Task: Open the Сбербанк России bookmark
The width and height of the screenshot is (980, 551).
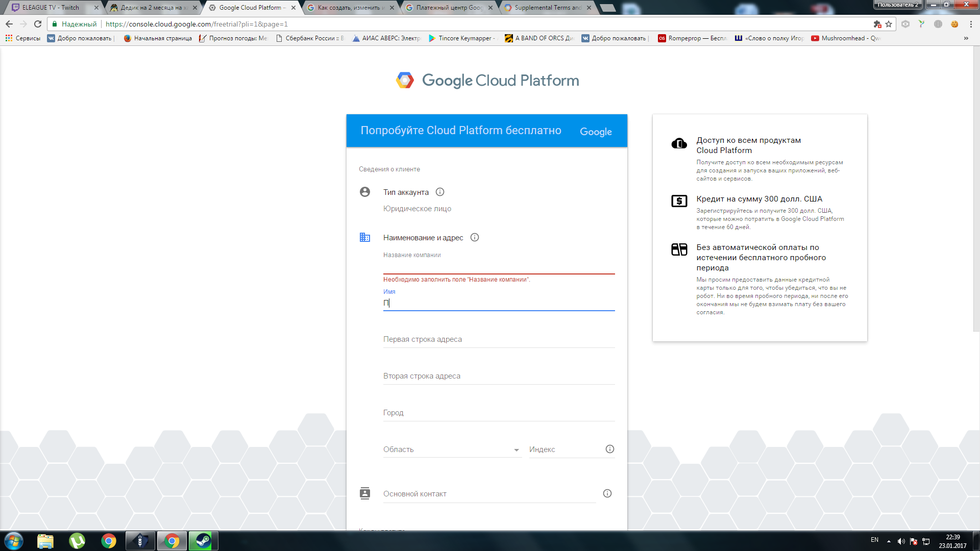Action: pos(310,38)
